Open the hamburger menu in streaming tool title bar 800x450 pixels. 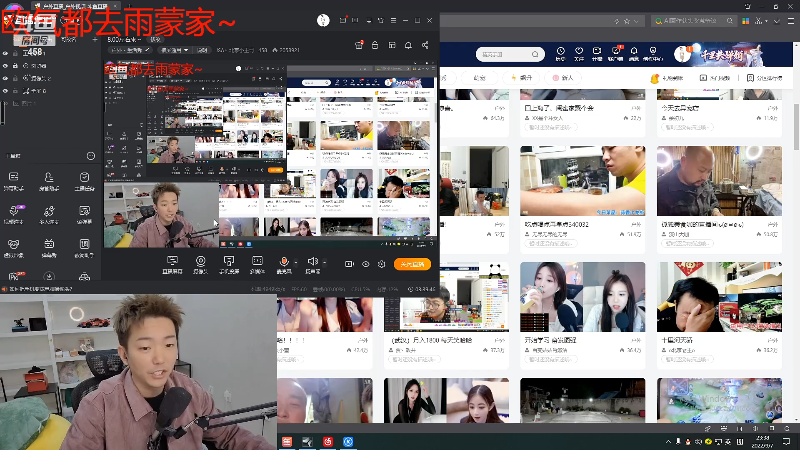click(393, 20)
